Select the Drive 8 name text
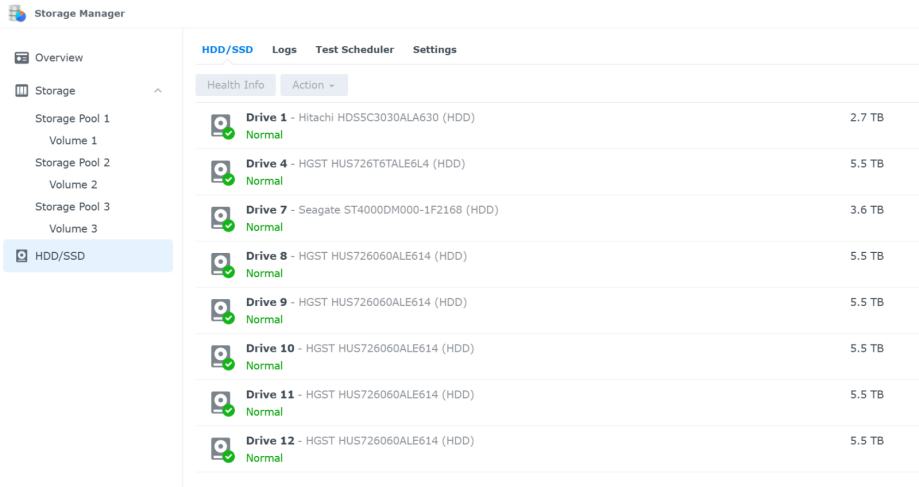The width and height of the screenshot is (919, 487). point(267,256)
